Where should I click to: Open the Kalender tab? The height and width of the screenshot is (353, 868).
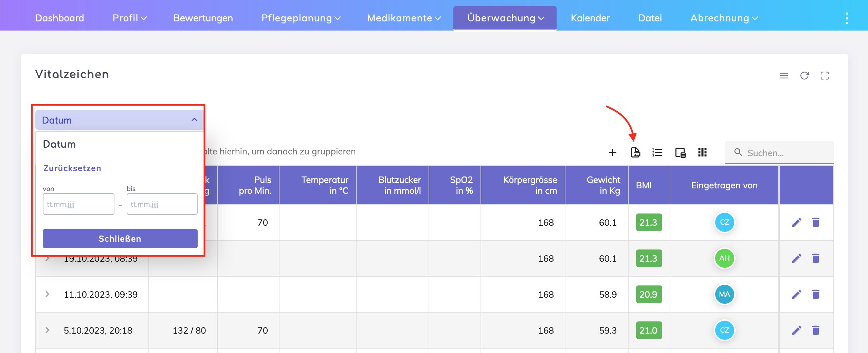590,18
